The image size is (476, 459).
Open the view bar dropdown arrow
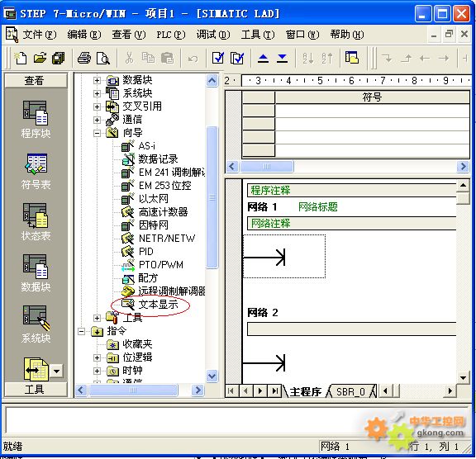(x=56, y=371)
